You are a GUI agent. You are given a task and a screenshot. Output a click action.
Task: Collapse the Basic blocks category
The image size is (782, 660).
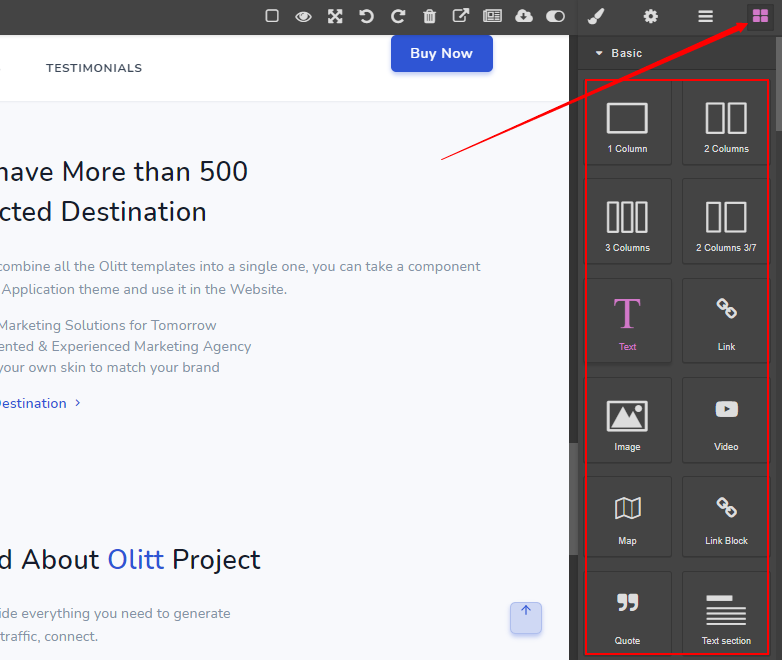point(620,53)
